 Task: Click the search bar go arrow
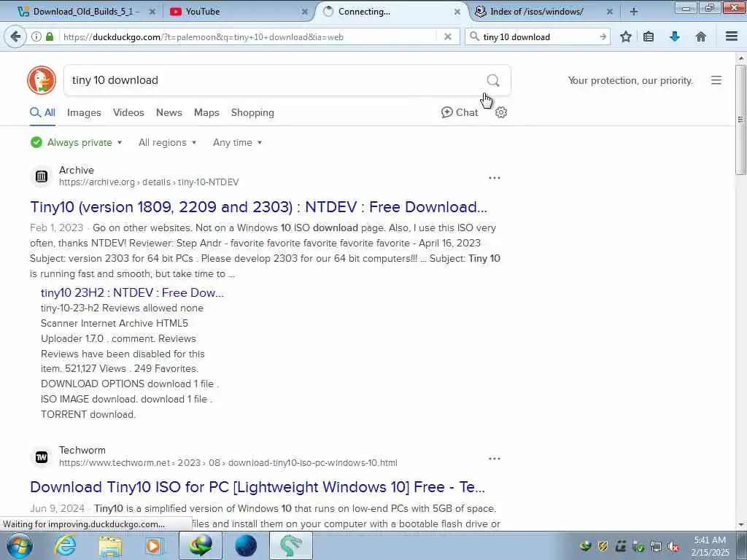603,36
